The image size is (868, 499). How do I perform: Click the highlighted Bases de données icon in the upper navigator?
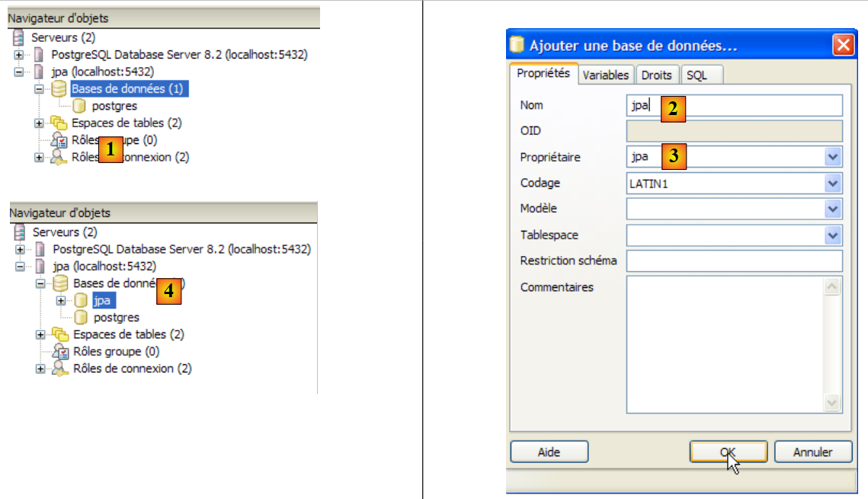click(x=59, y=89)
